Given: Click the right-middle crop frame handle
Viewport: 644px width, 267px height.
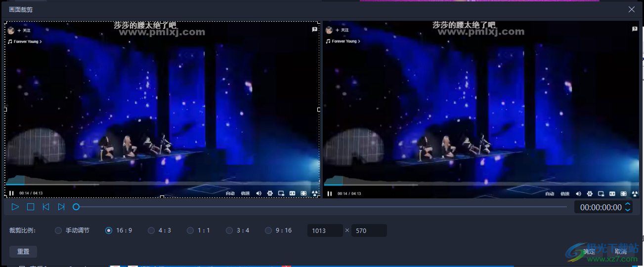Looking at the screenshot, I should pos(319,110).
